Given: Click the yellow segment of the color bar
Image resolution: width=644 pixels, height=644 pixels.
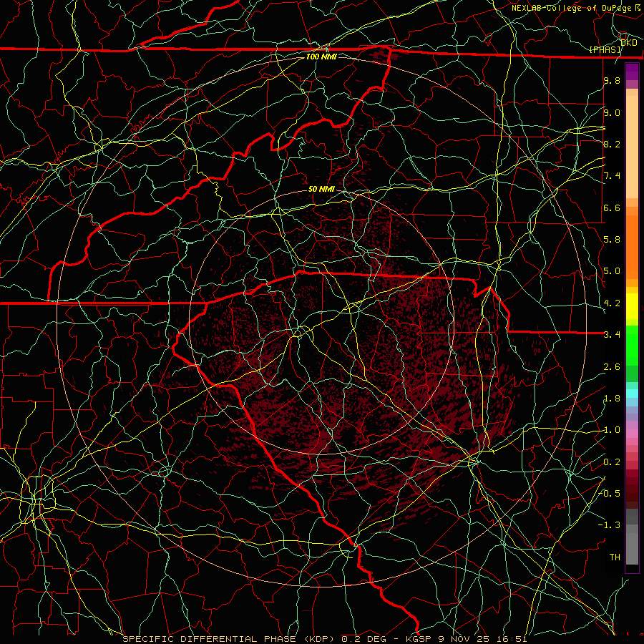Looking at the screenshot, I should tap(632, 306).
